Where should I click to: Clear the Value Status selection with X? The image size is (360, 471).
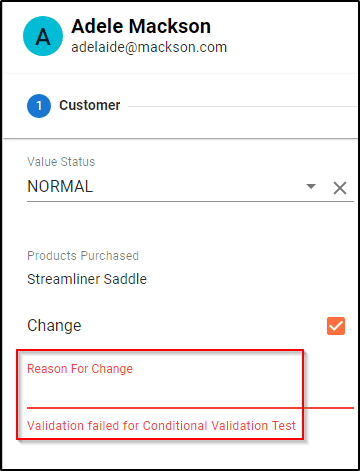[x=340, y=188]
